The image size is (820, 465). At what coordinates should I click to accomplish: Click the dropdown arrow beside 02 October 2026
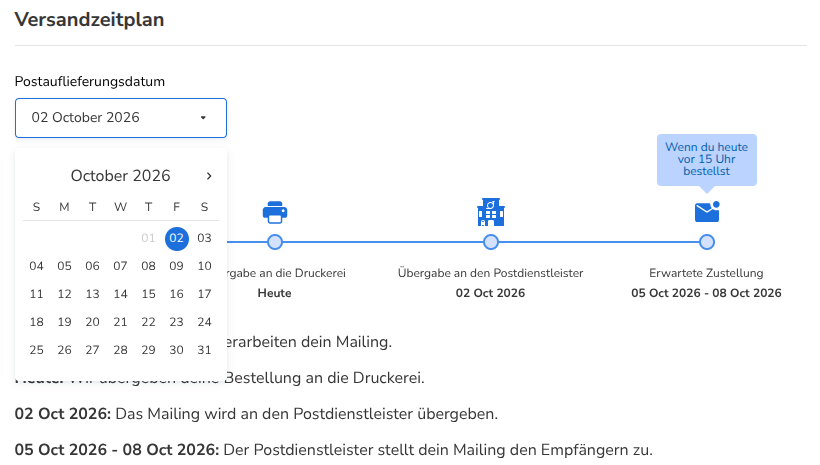coord(203,118)
